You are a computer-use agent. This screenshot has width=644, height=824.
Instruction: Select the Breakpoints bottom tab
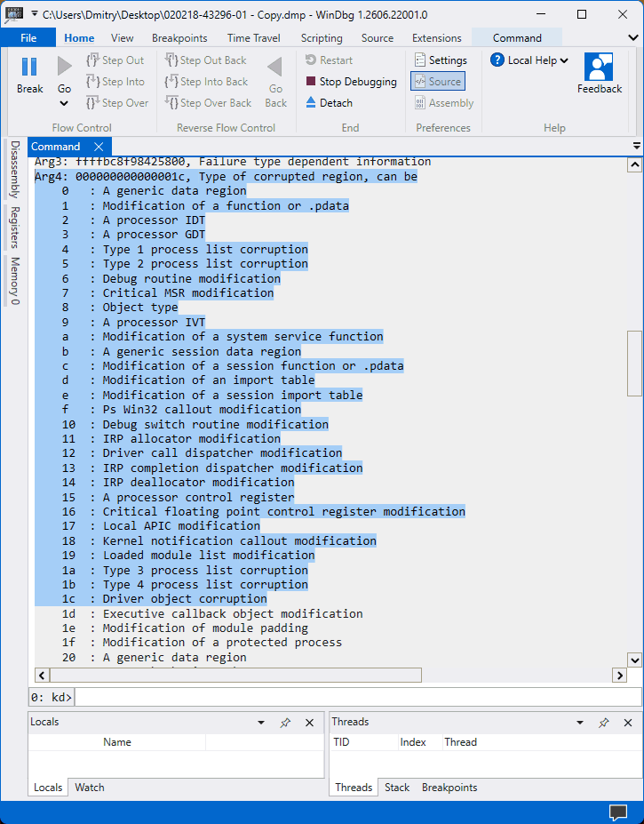449,788
